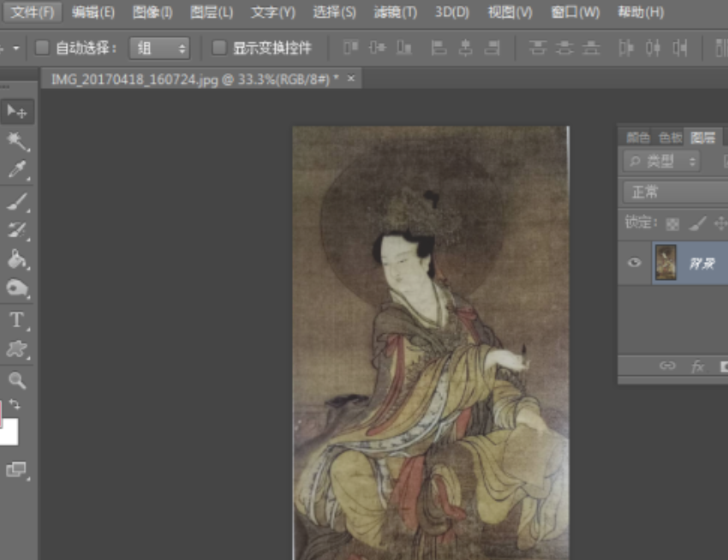This screenshot has width=728, height=560.
Task: Click the align left edges icon
Action: pyautogui.click(x=439, y=47)
